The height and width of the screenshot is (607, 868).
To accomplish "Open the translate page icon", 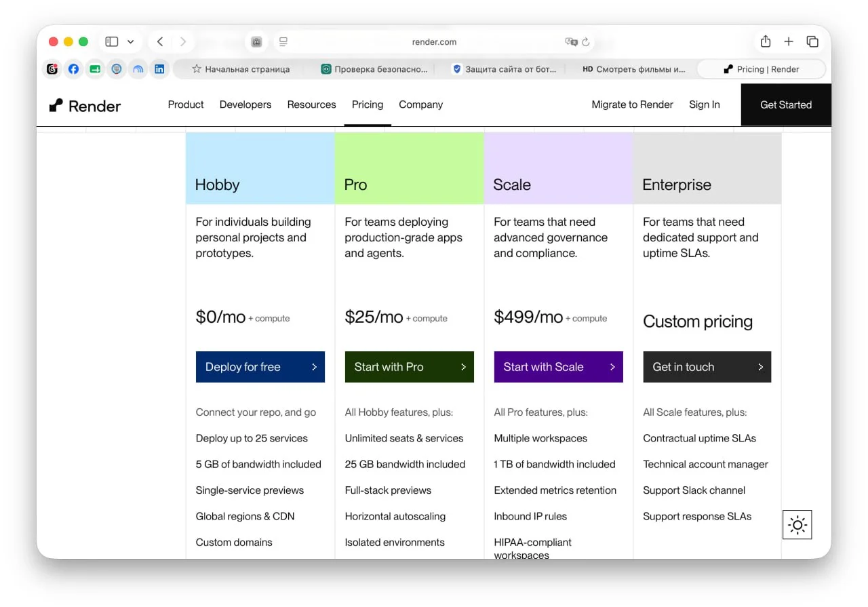I will tap(571, 42).
